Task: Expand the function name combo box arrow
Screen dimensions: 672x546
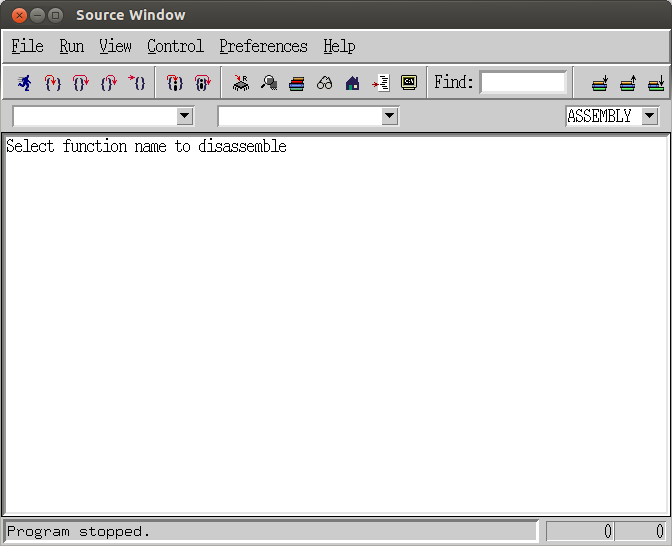Action: (390, 116)
